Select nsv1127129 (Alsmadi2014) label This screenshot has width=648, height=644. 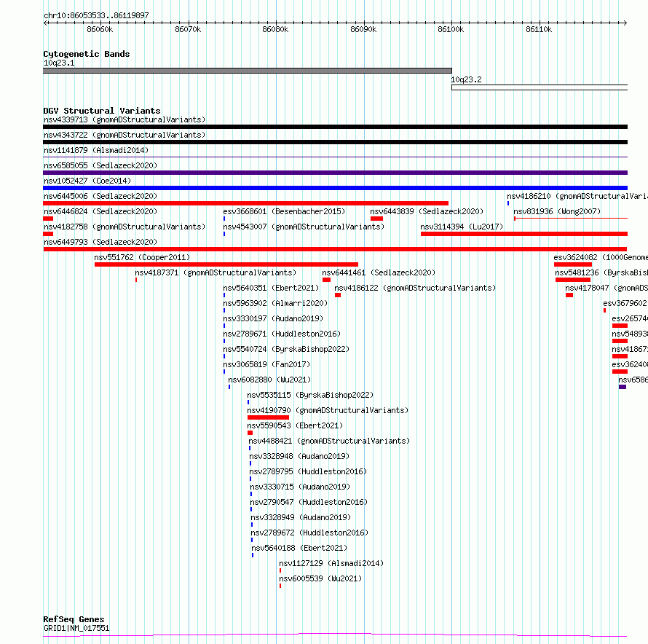331,563
